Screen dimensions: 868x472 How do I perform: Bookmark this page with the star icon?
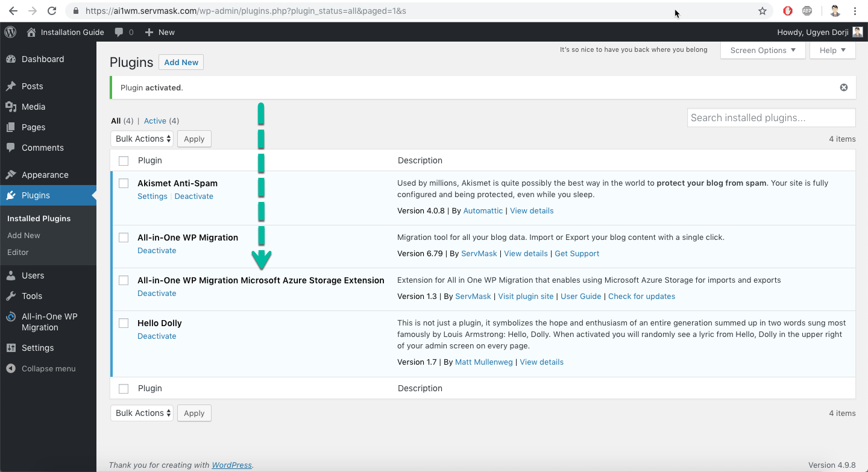pyautogui.click(x=762, y=11)
